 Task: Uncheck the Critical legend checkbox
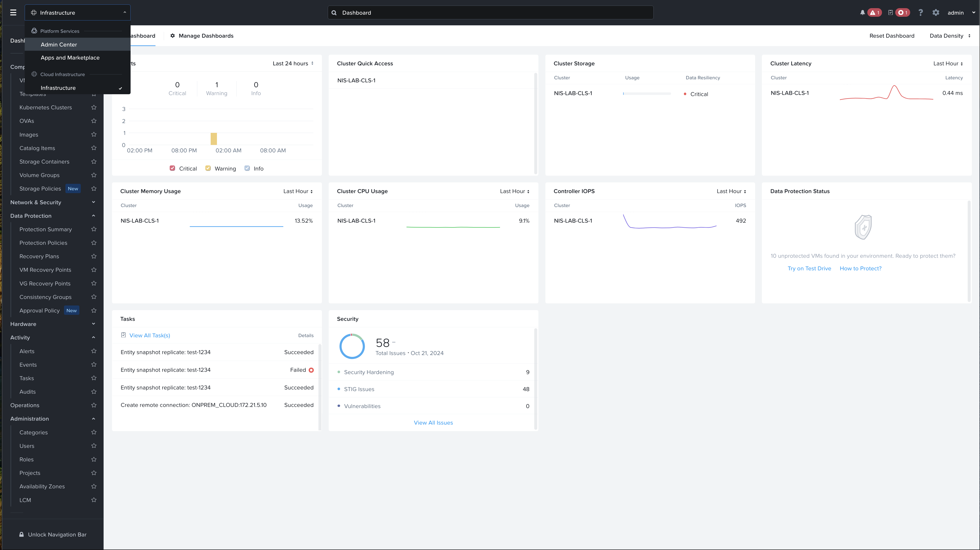point(172,168)
